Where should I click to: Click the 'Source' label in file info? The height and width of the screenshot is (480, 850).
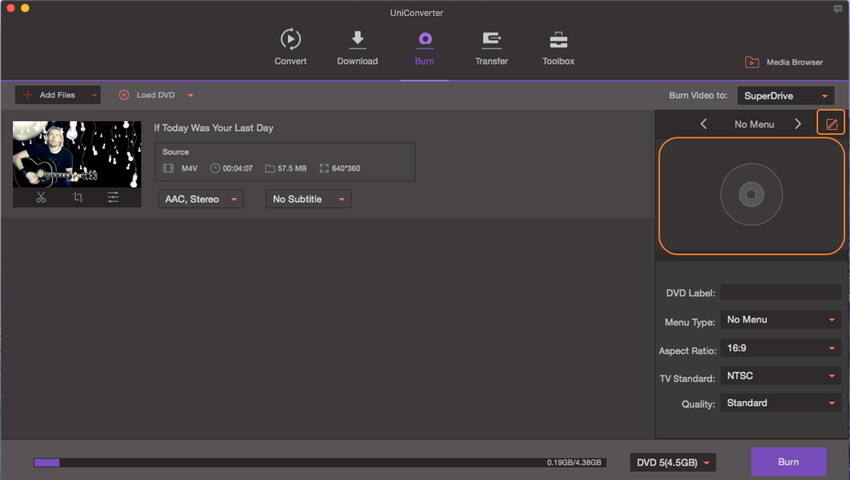pos(176,152)
